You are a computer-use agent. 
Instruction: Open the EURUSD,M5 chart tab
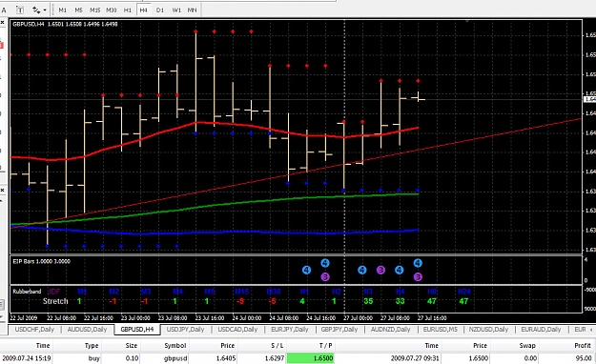click(441, 330)
